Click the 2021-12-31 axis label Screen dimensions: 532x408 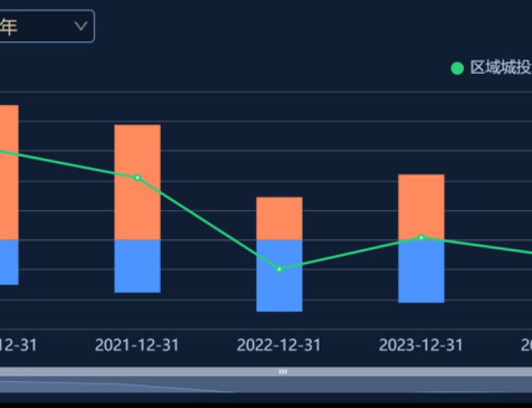(137, 345)
